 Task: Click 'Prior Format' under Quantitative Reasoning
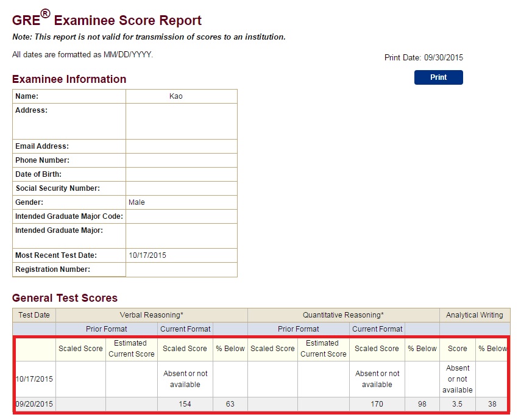pos(299,329)
